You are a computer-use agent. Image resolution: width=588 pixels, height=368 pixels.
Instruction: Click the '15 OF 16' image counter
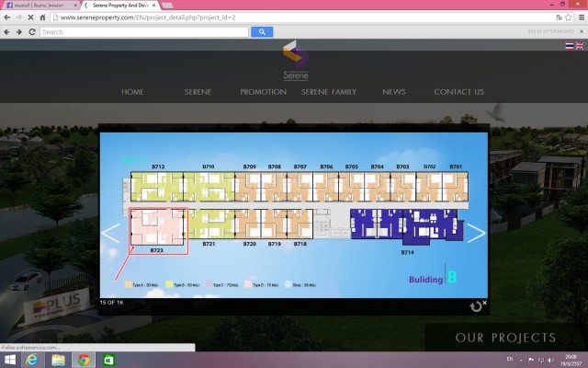pyautogui.click(x=111, y=303)
